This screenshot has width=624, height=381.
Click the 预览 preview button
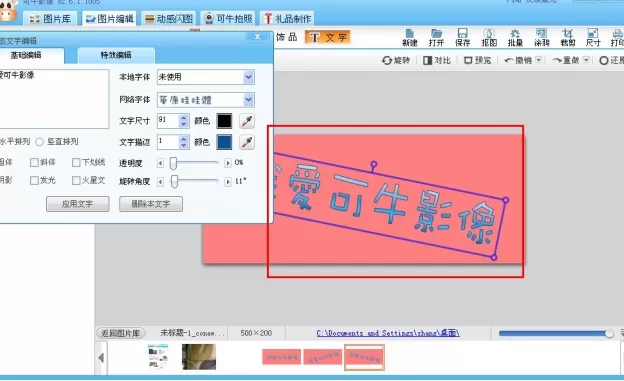click(x=478, y=60)
